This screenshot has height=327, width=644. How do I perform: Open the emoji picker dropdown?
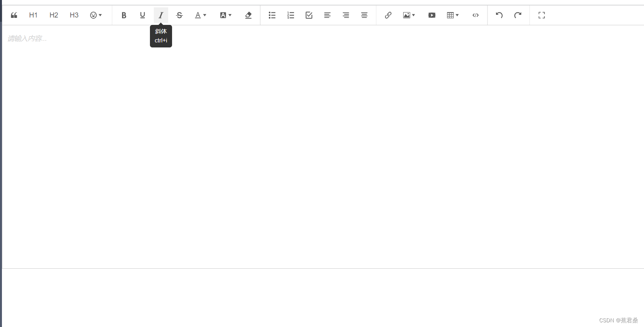tap(96, 15)
